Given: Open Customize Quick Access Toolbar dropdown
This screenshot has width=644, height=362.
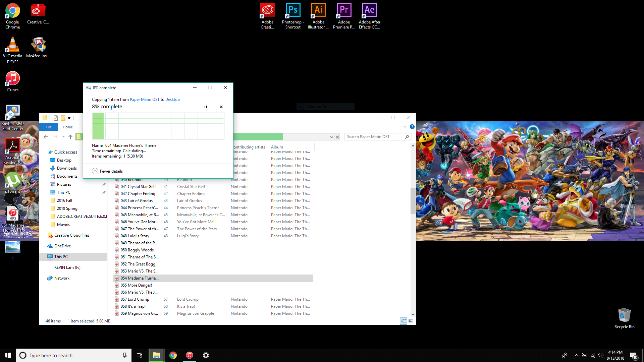Looking at the screenshot, I should (69, 118).
